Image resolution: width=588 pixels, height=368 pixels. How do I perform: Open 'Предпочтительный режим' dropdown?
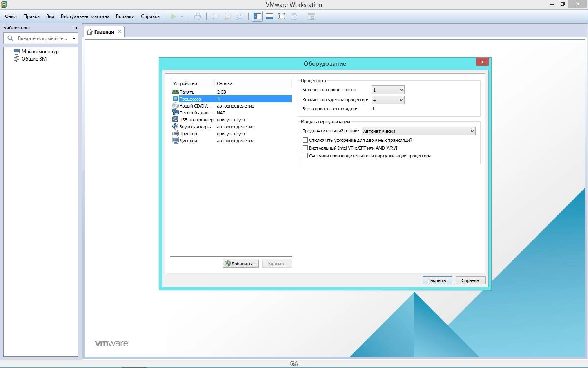(419, 131)
